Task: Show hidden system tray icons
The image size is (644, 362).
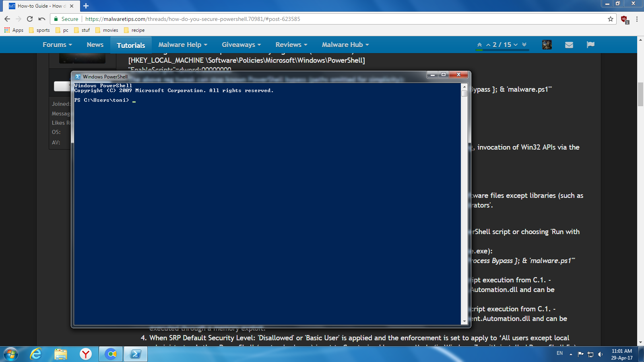Action: (571, 354)
